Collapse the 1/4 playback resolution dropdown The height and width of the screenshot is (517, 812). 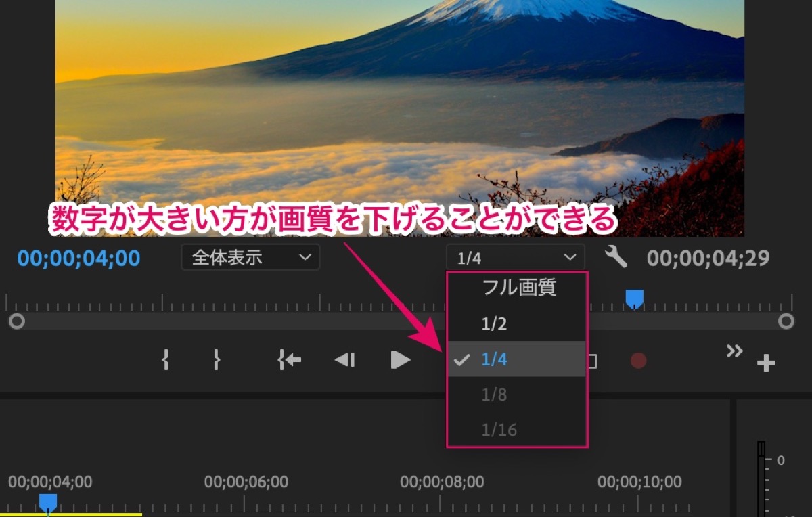pos(516,257)
